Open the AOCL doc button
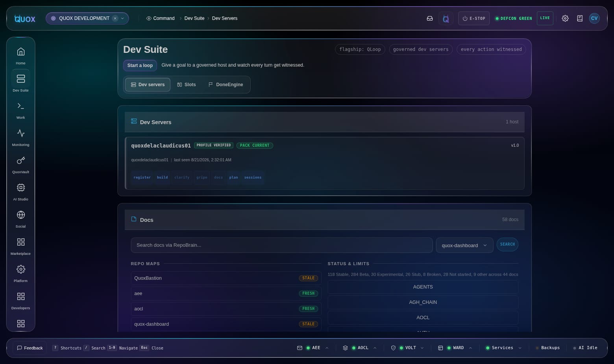The image size is (614, 364). 423,318
